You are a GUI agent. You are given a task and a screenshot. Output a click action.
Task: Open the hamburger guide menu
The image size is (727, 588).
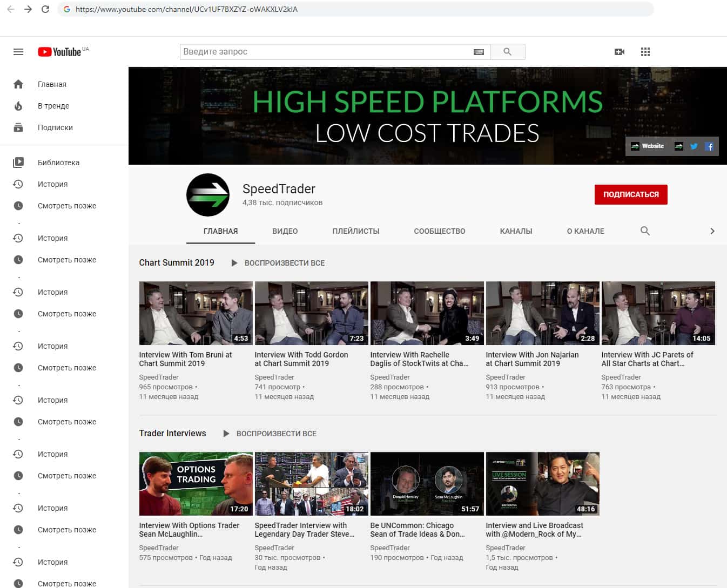(18, 52)
